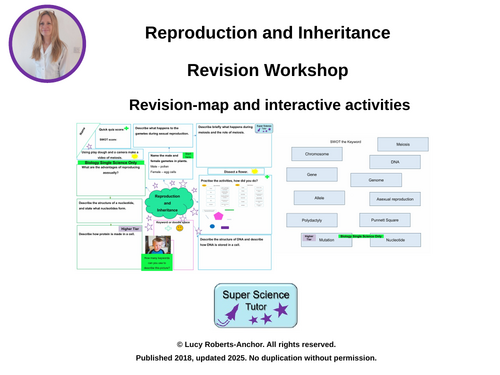Click the Chromosome keyword box
The height and width of the screenshot is (375, 500).
point(317,154)
